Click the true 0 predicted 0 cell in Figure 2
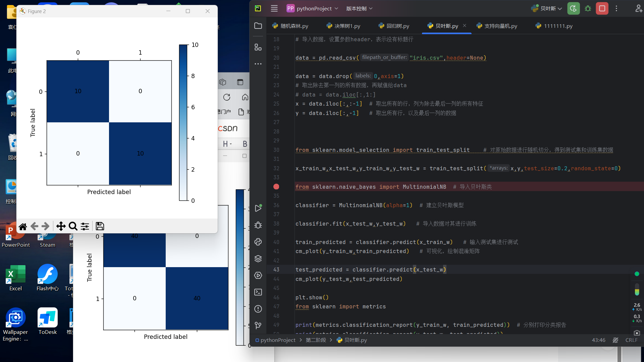The width and height of the screenshot is (644, 362). (x=78, y=91)
